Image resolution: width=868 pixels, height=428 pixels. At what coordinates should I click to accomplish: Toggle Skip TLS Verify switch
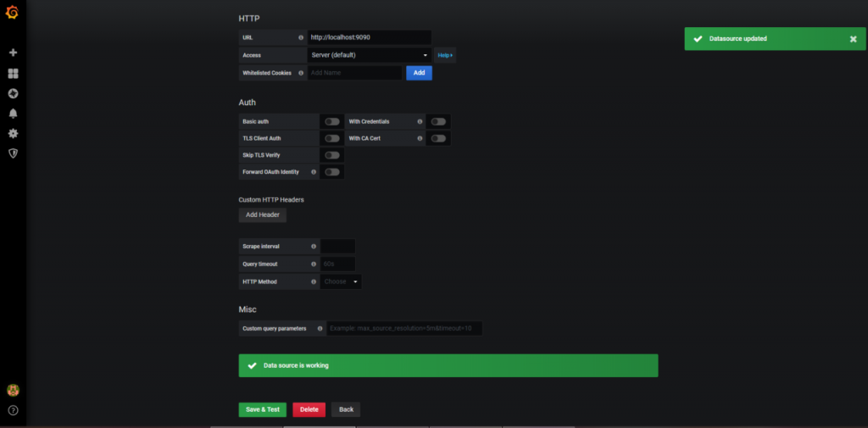(332, 155)
